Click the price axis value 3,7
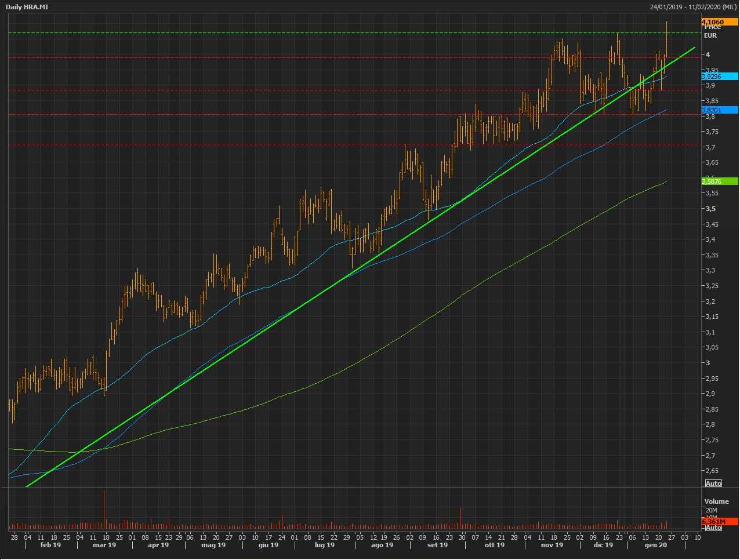Viewport: 740px width, 560px height. (x=710, y=147)
